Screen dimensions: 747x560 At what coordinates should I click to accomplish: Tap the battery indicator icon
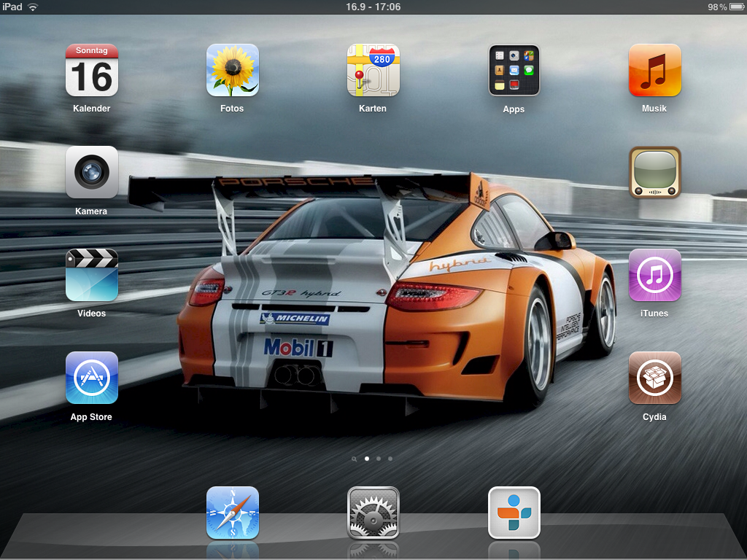pos(737,7)
